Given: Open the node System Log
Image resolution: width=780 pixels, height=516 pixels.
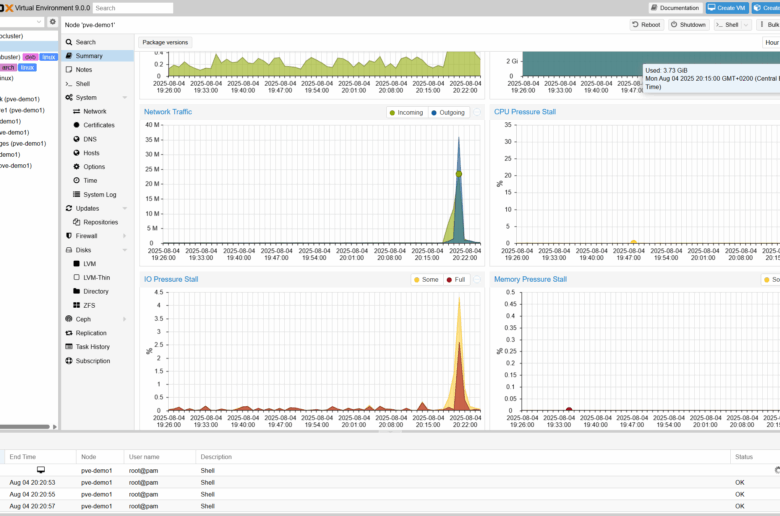Looking at the screenshot, I should (99, 195).
